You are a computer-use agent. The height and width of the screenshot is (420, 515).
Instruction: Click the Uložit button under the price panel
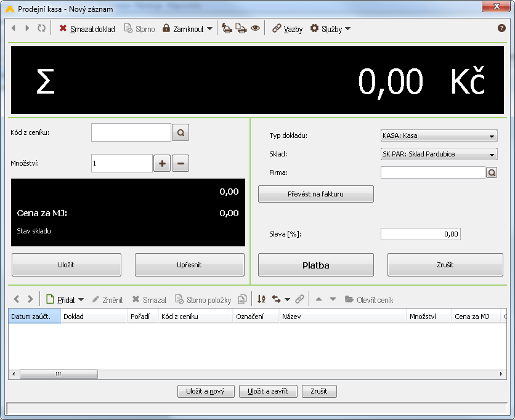67,265
